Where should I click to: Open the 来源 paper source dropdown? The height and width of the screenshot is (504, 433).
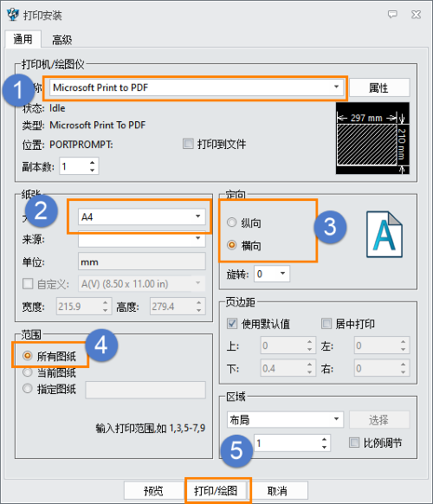pyautogui.click(x=141, y=239)
